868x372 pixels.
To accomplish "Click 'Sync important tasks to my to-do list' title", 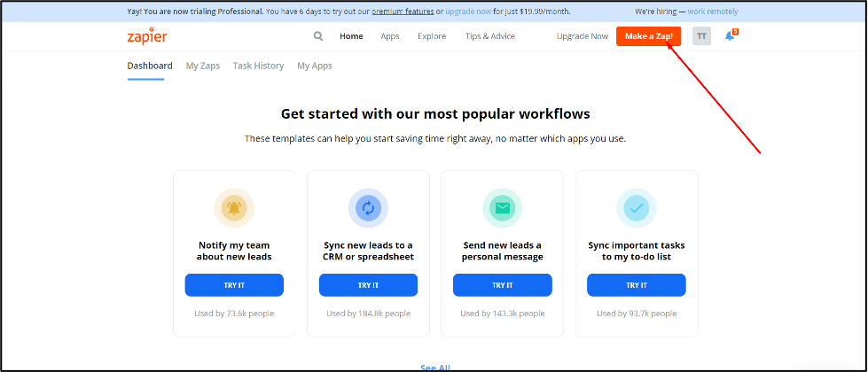I will pos(637,251).
